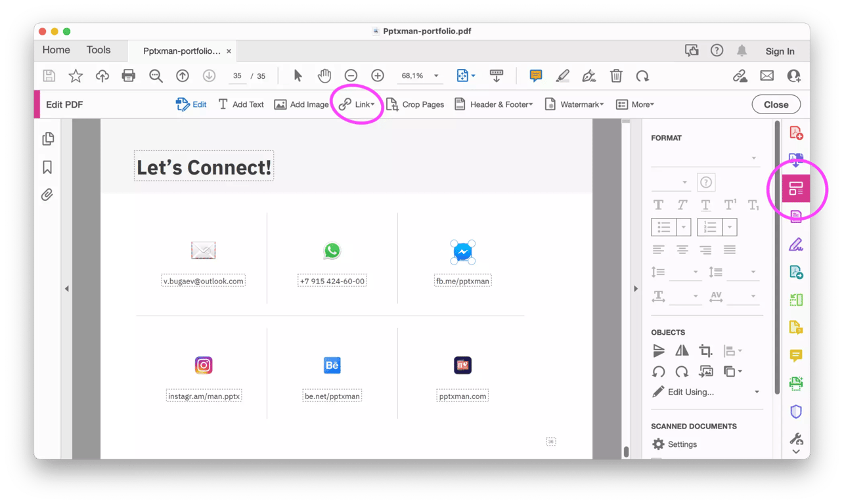Set text alignment to center
The height and width of the screenshot is (504, 844).
pyautogui.click(x=682, y=250)
